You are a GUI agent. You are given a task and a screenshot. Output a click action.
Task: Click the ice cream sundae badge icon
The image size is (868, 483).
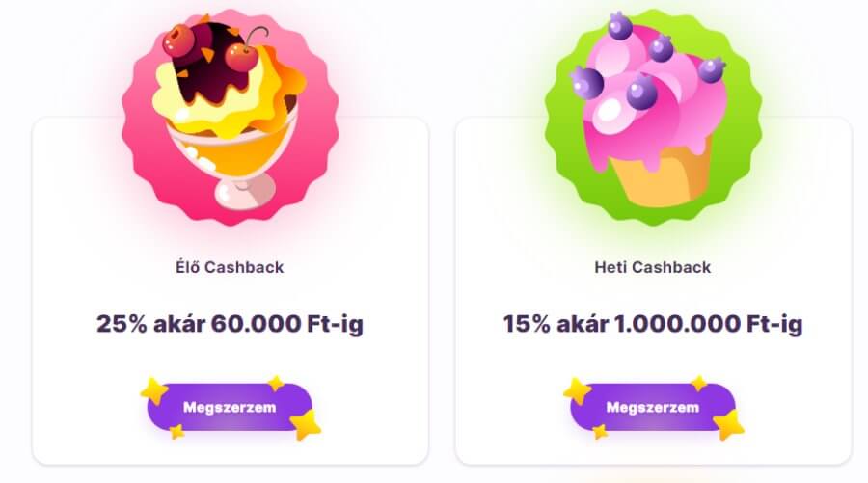(231, 118)
